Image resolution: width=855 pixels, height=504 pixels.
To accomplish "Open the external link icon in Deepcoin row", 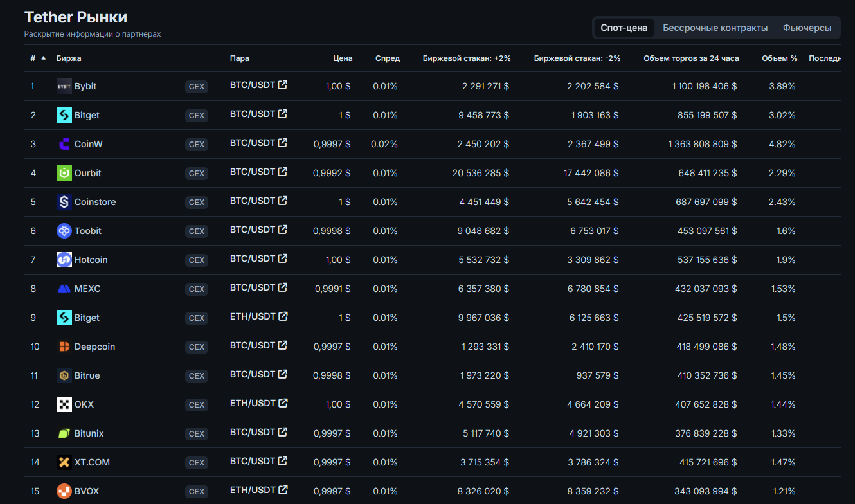I will [283, 345].
